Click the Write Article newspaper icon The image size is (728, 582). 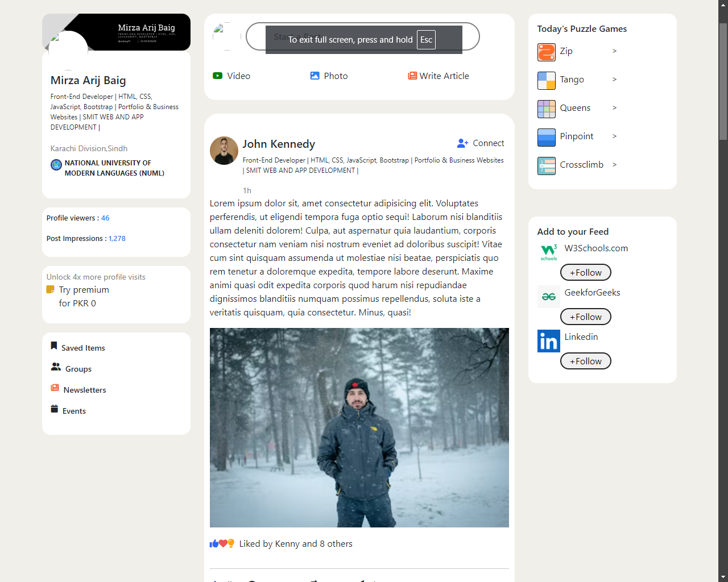pyautogui.click(x=412, y=76)
